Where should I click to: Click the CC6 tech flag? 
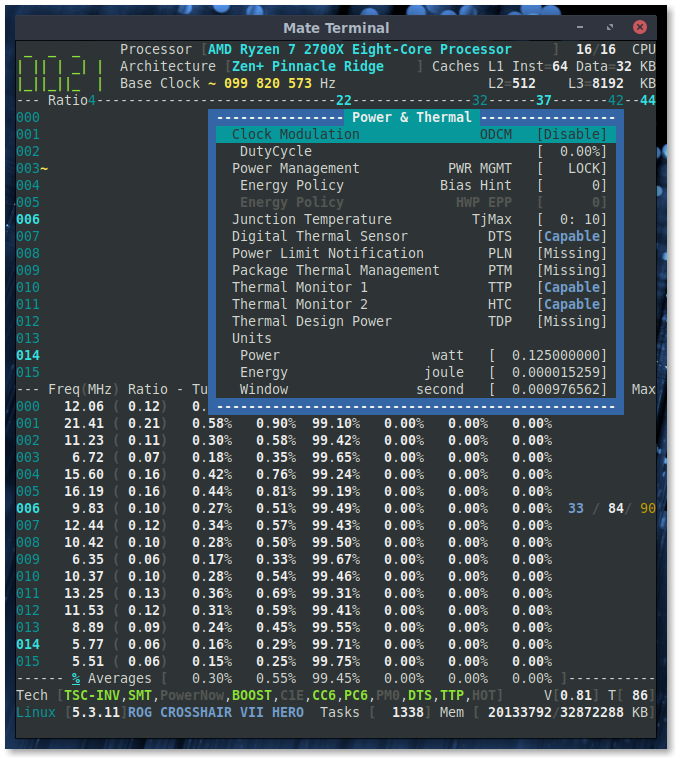(x=323, y=695)
